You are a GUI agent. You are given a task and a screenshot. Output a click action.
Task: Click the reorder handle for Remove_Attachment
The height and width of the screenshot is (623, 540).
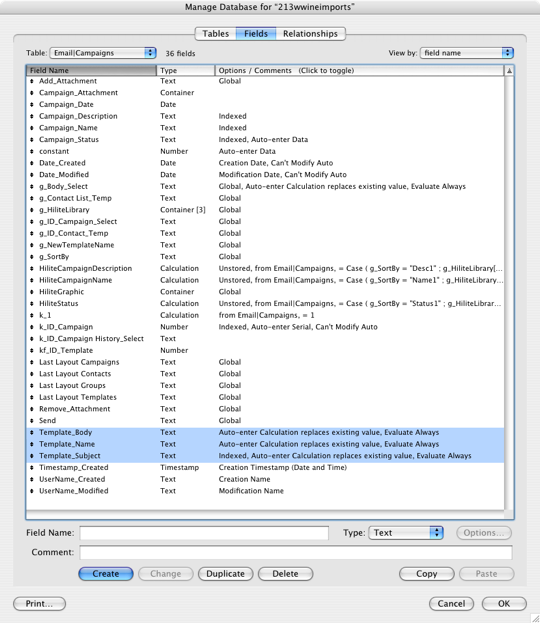click(32, 409)
